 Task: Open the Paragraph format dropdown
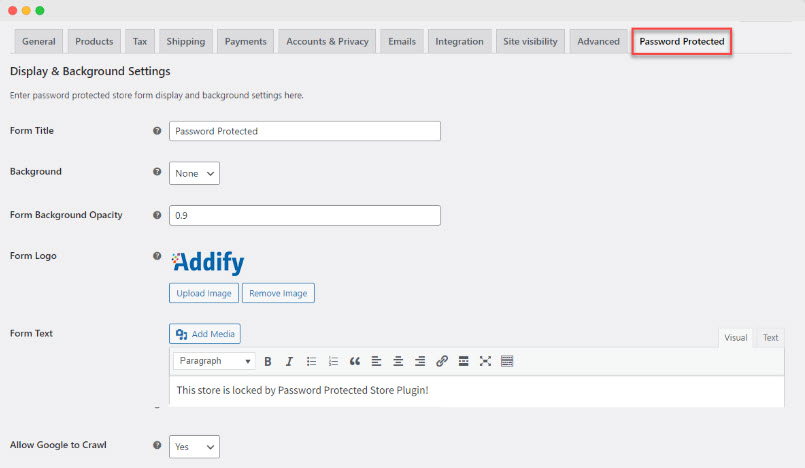point(214,361)
